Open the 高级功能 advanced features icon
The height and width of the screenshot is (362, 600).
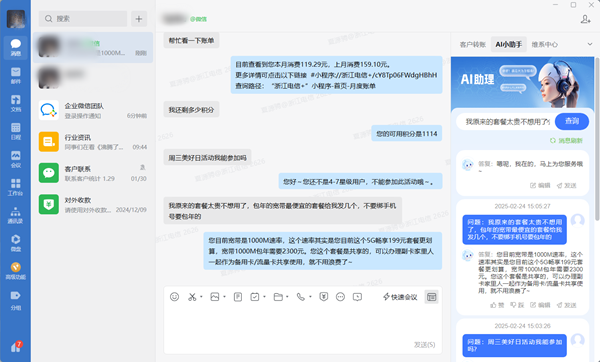[15, 271]
